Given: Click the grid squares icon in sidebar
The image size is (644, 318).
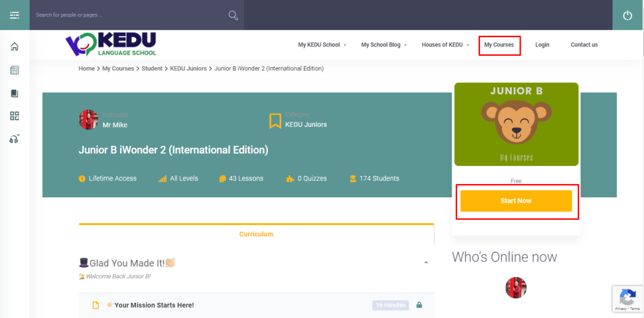Looking at the screenshot, I should [14, 116].
